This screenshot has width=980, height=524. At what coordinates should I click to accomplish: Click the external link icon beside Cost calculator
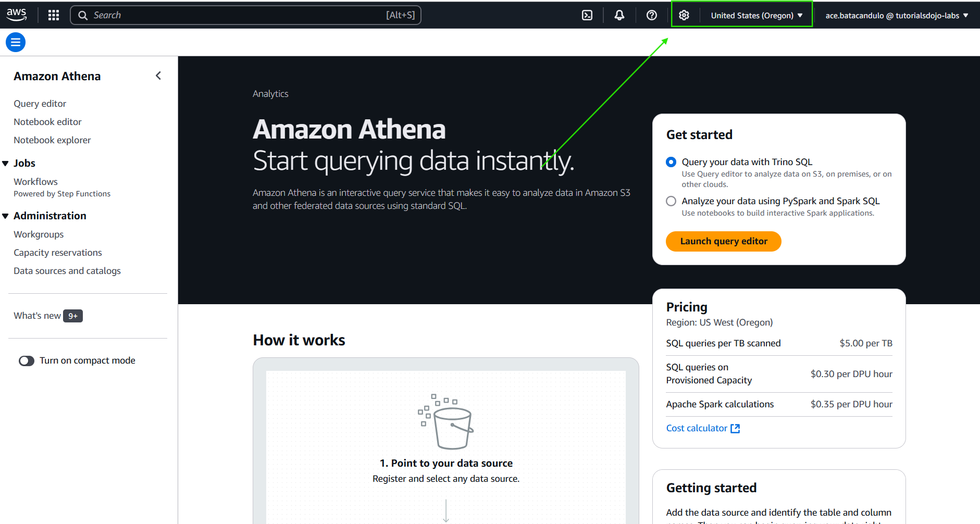[x=735, y=428]
